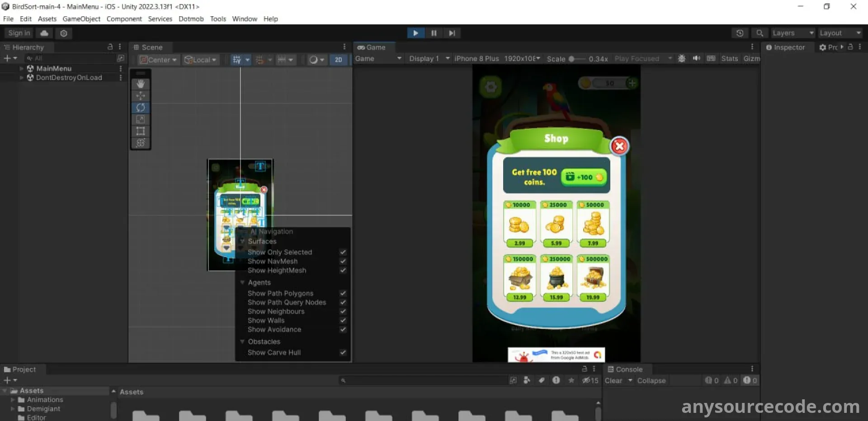Select the Hand tool in Scene toolbar
This screenshot has height=421, width=868.
click(141, 84)
